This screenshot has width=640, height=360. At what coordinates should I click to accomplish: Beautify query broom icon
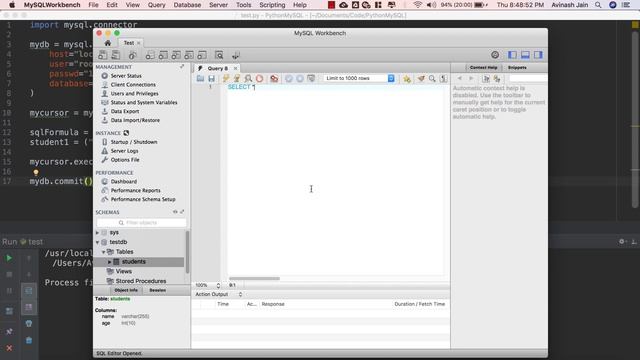coord(421,78)
